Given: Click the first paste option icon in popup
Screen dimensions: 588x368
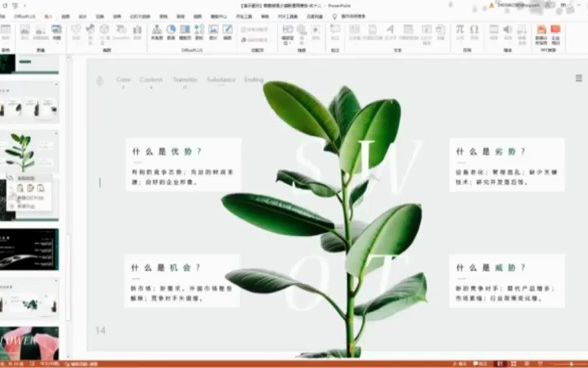Looking at the screenshot, I should pos(20,188).
